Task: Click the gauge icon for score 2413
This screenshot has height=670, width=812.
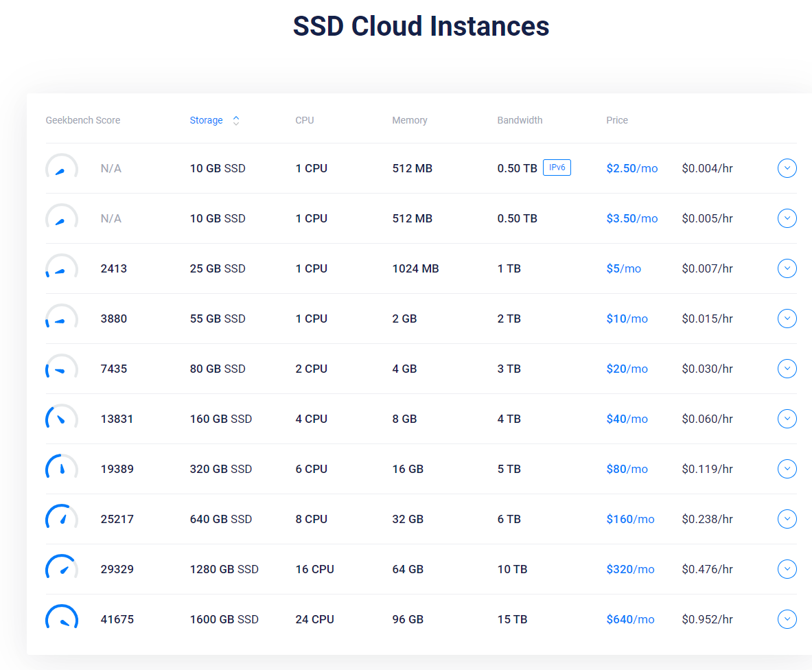Action: (x=62, y=268)
